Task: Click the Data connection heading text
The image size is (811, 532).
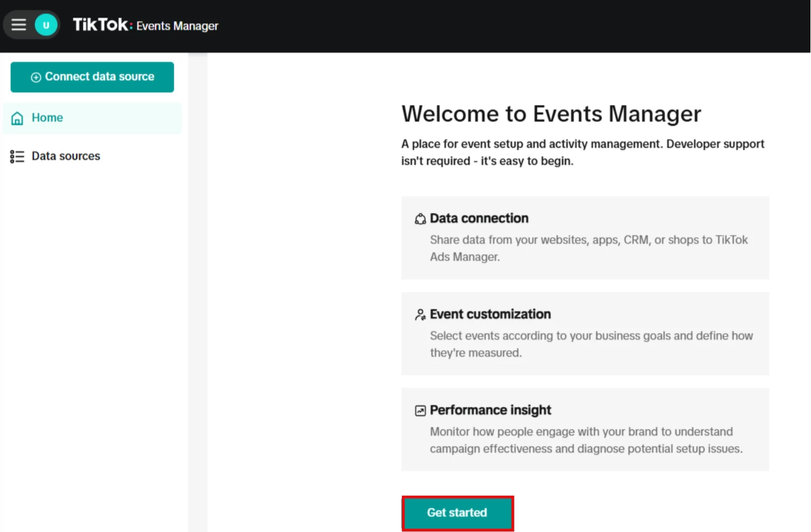Action: [479, 218]
